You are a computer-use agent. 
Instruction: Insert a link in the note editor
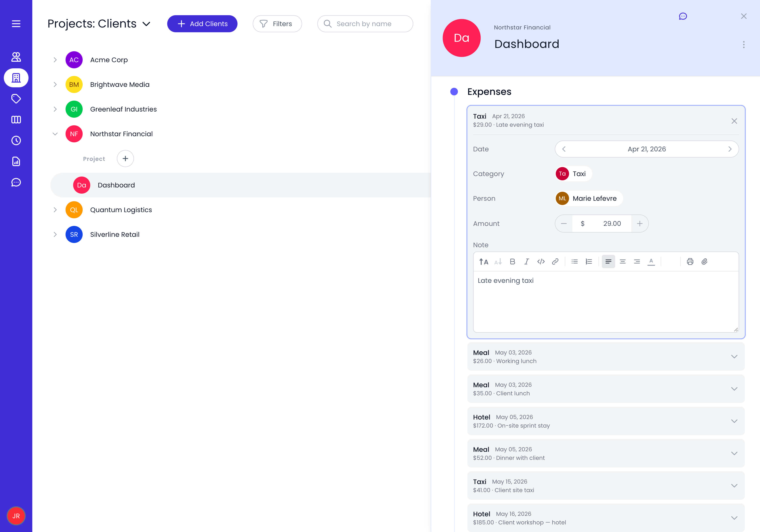click(x=555, y=261)
